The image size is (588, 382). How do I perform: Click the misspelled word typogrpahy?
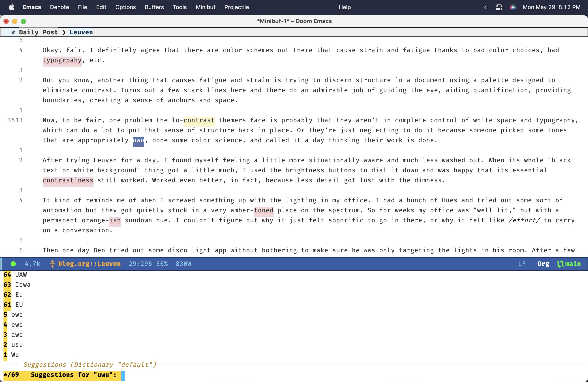pos(62,60)
